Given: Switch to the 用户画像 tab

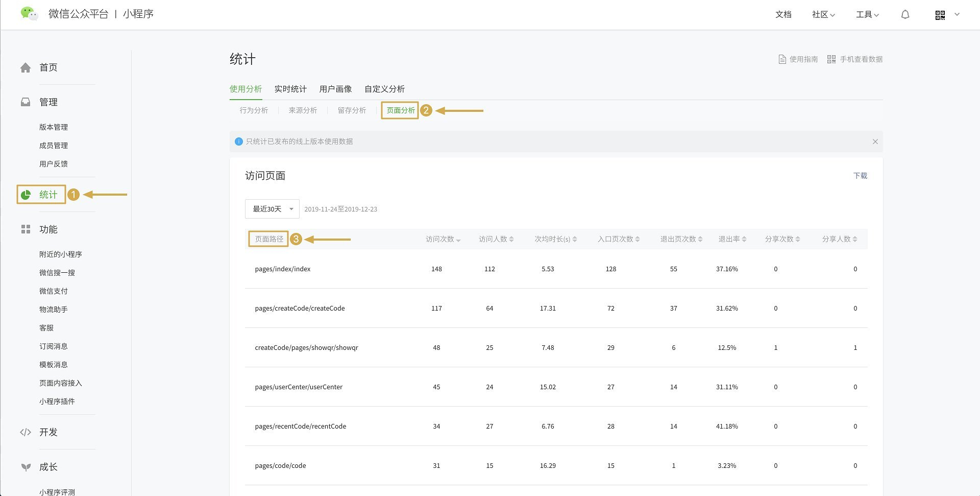Looking at the screenshot, I should [x=335, y=89].
